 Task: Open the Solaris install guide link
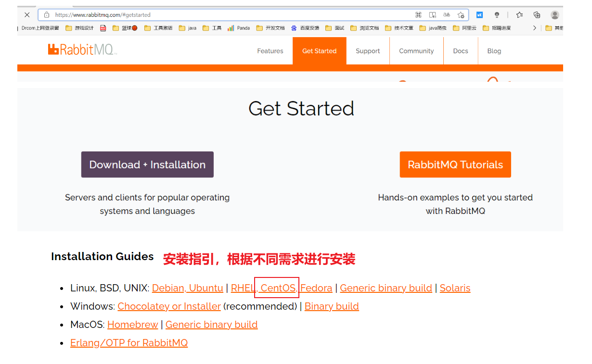[x=455, y=288]
